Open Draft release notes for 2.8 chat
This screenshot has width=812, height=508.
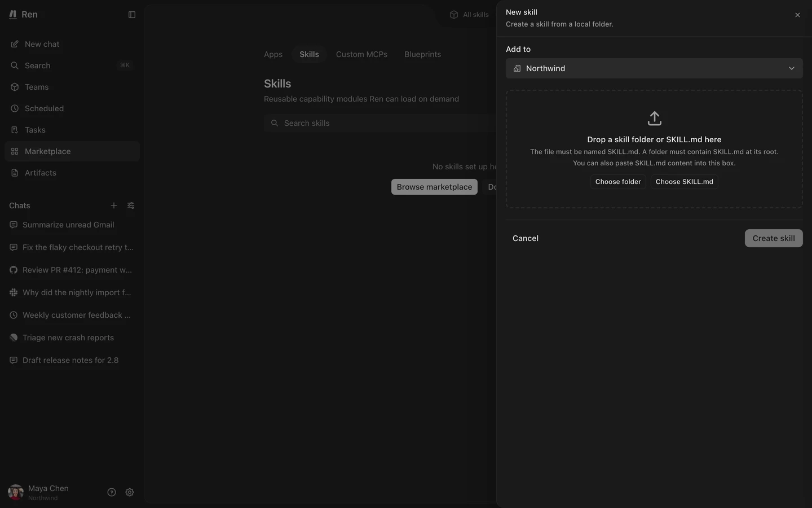[72, 360]
